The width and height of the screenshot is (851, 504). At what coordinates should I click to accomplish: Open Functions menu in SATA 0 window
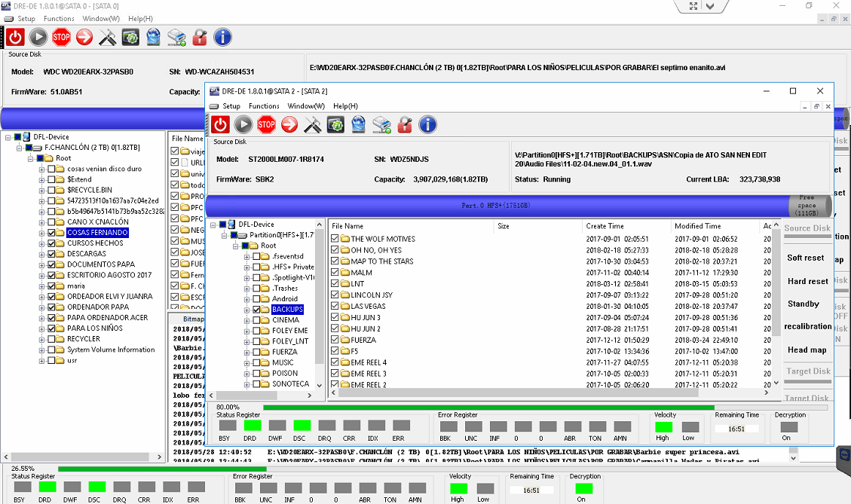coord(59,18)
